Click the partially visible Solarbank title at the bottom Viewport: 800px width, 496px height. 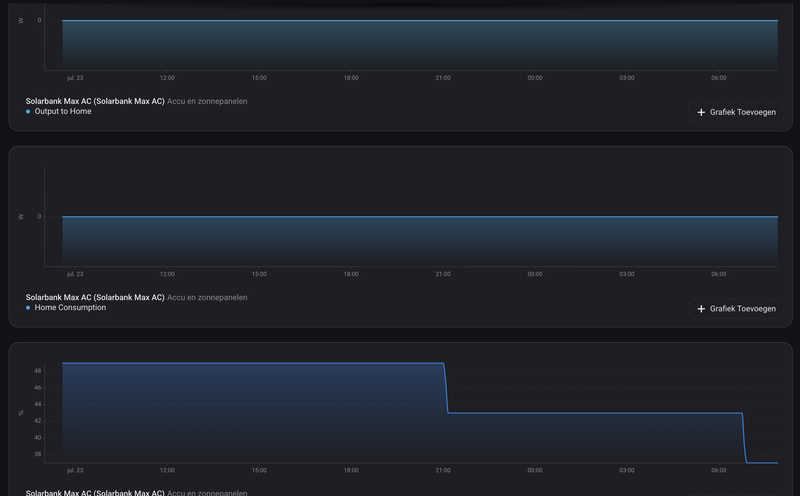pos(95,493)
